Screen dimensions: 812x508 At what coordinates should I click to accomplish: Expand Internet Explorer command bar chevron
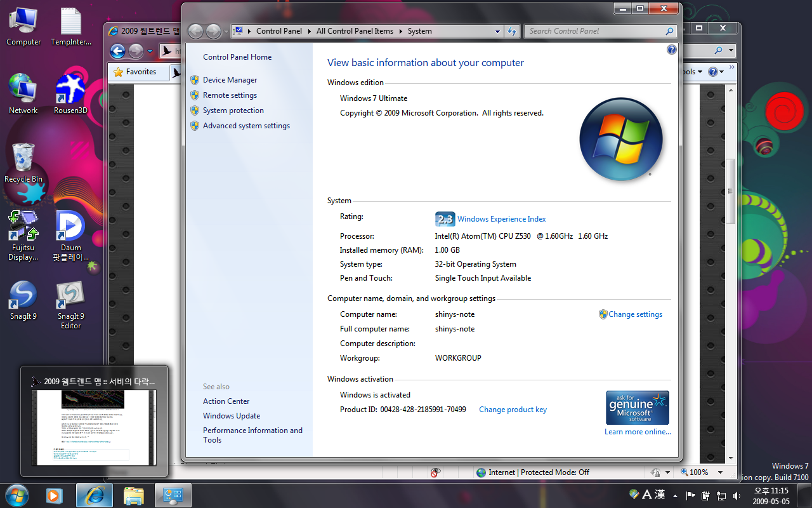pos(731,67)
